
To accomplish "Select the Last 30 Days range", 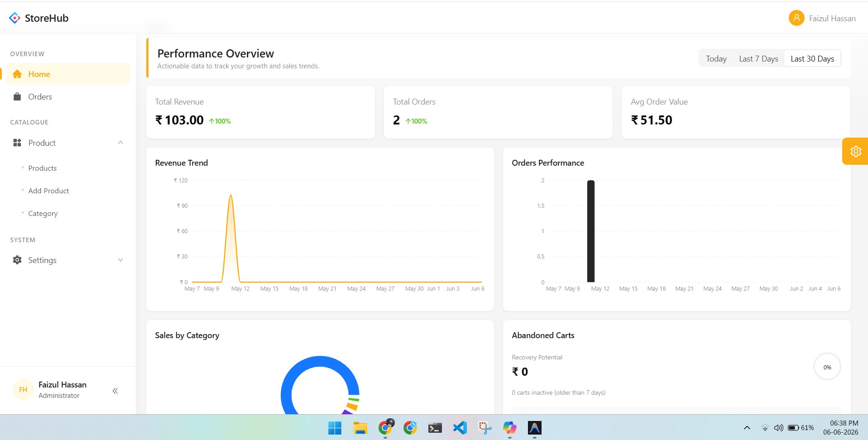I will point(812,59).
